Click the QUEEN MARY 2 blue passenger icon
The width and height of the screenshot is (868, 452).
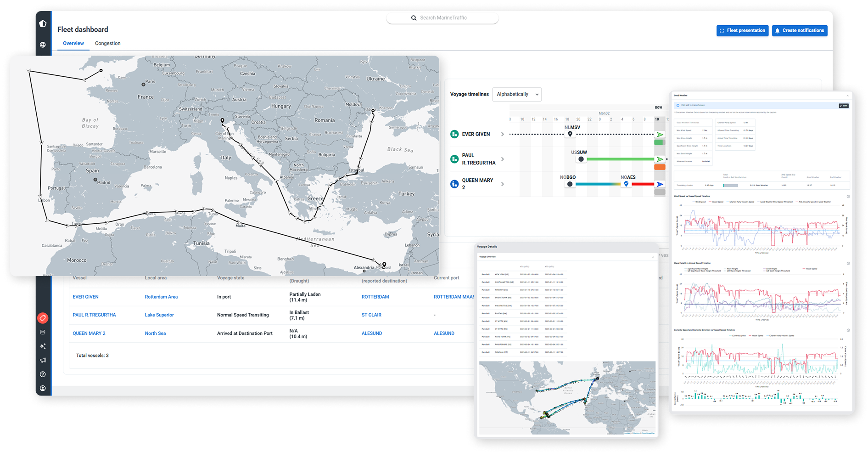coord(454,184)
